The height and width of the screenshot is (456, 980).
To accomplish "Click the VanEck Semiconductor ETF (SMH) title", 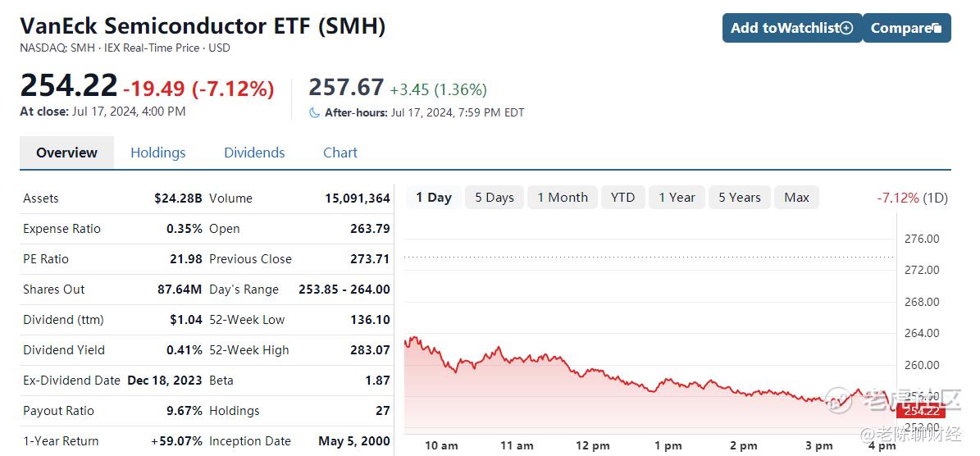I will pyautogui.click(x=203, y=26).
